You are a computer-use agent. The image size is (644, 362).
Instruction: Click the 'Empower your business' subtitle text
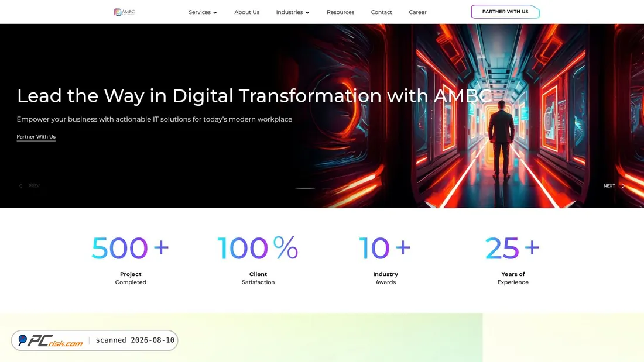click(x=155, y=119)
